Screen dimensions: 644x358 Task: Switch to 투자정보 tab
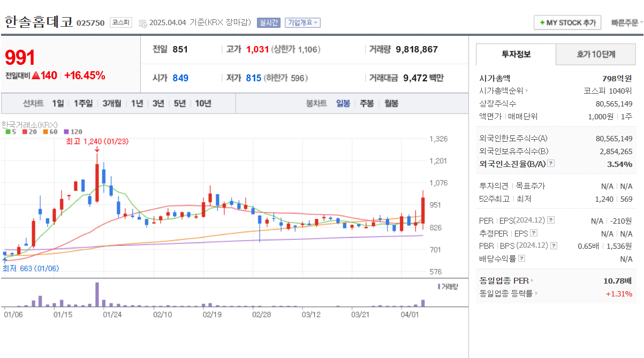click(516, 54)
